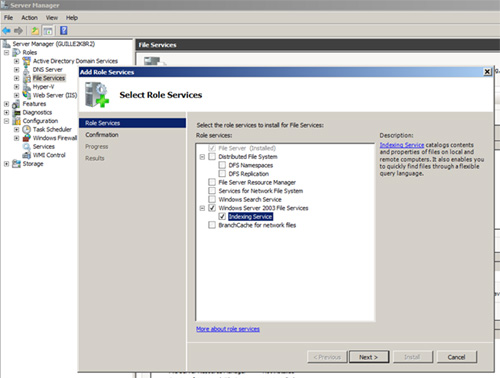
Task: Click the Task Scheduler clock icon
Action: [x=26, y=129]
